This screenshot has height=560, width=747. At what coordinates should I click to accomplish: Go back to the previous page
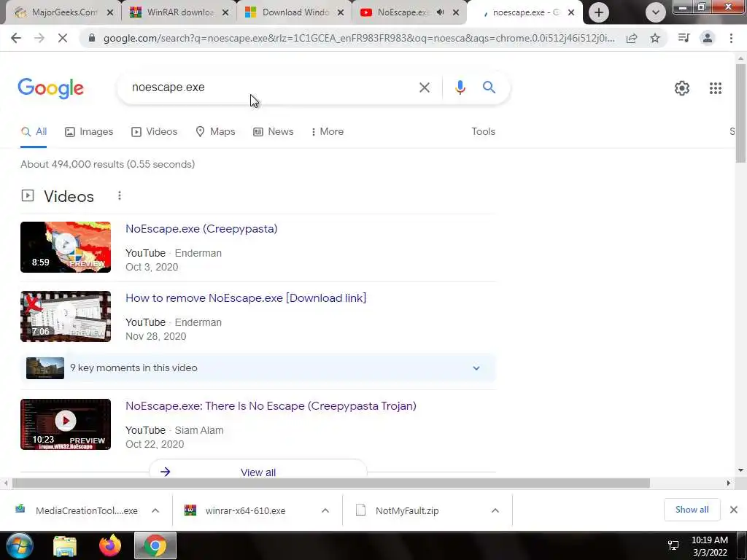[16, 38]
